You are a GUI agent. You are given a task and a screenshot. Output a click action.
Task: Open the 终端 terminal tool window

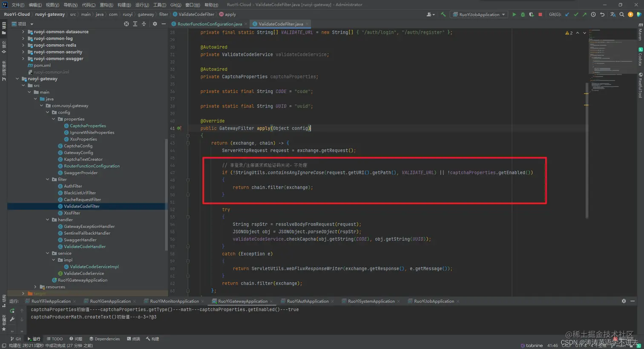(x=133, y=339)
